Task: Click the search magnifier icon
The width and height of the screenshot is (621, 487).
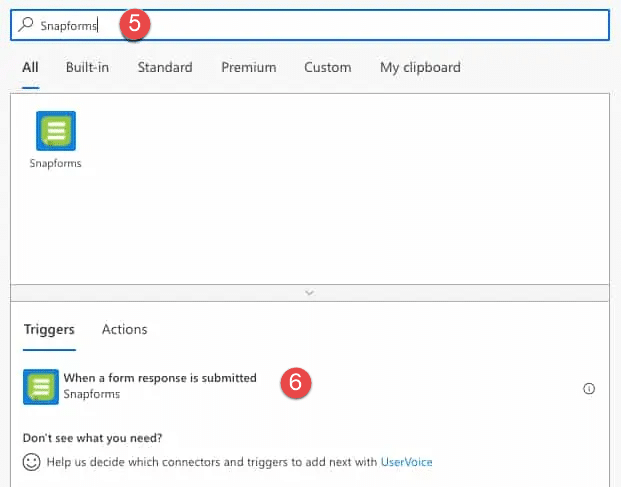Action: coord(26,25)
